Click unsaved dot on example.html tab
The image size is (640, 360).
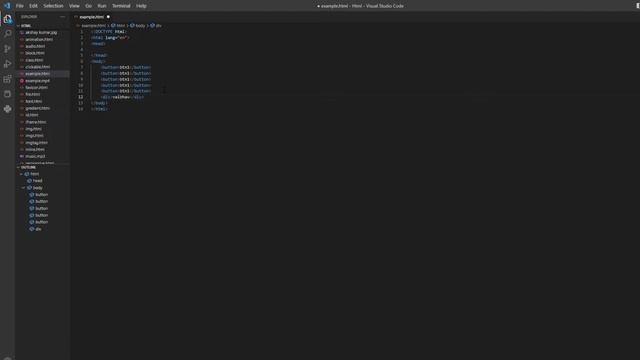pos(108,17)
